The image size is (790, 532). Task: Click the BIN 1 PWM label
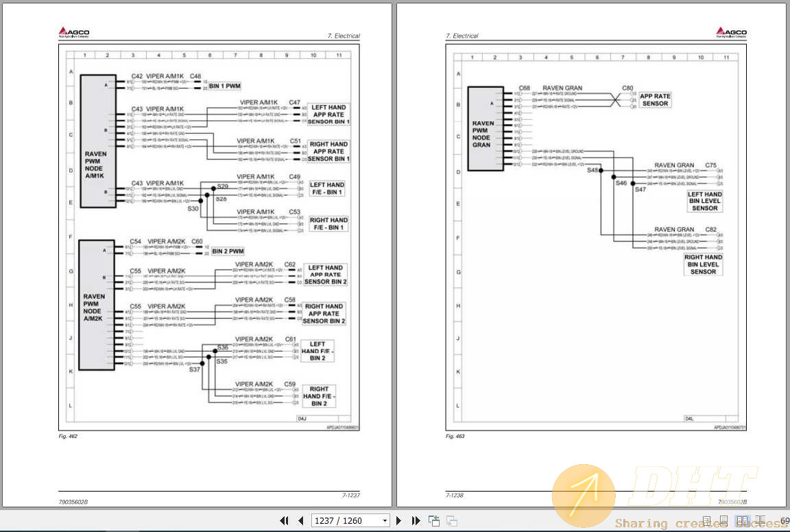pyautogui.click(x=225, y=86)
